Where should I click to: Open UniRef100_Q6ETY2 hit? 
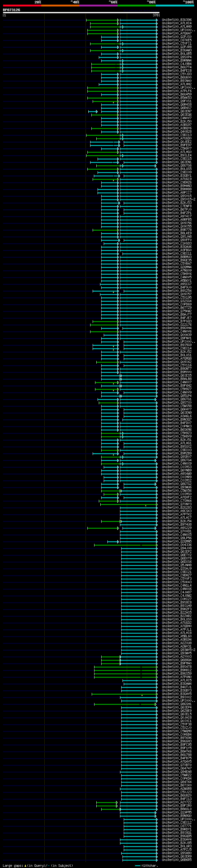tap(177, 555)
